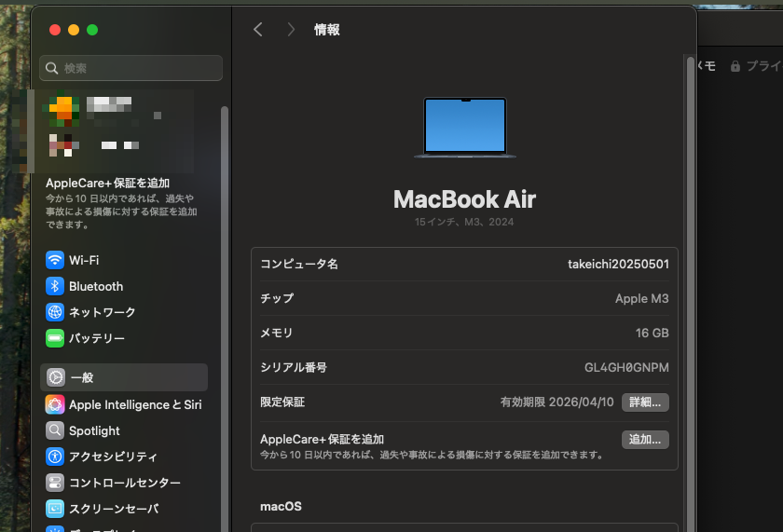Open Apple Intelligence と Siri icon

55,404
